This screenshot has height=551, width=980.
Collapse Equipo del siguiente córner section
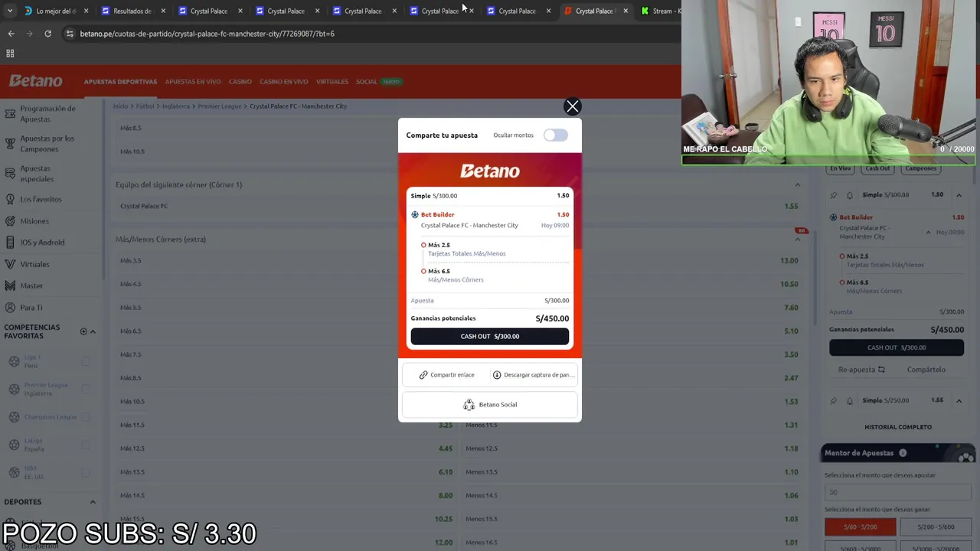pos(797,184)
